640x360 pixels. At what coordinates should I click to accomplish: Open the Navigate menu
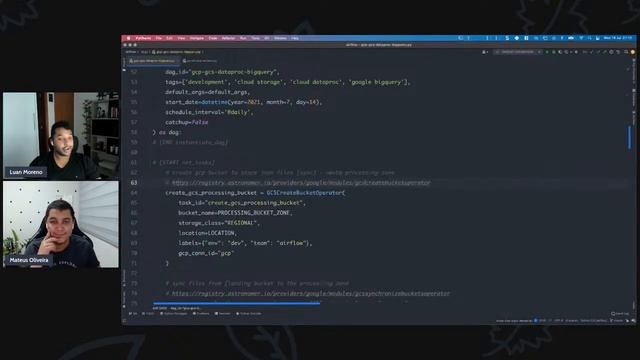coord(197,38)
